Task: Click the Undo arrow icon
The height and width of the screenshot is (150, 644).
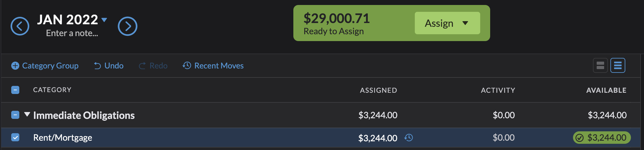Action: (x=97, y=66)
